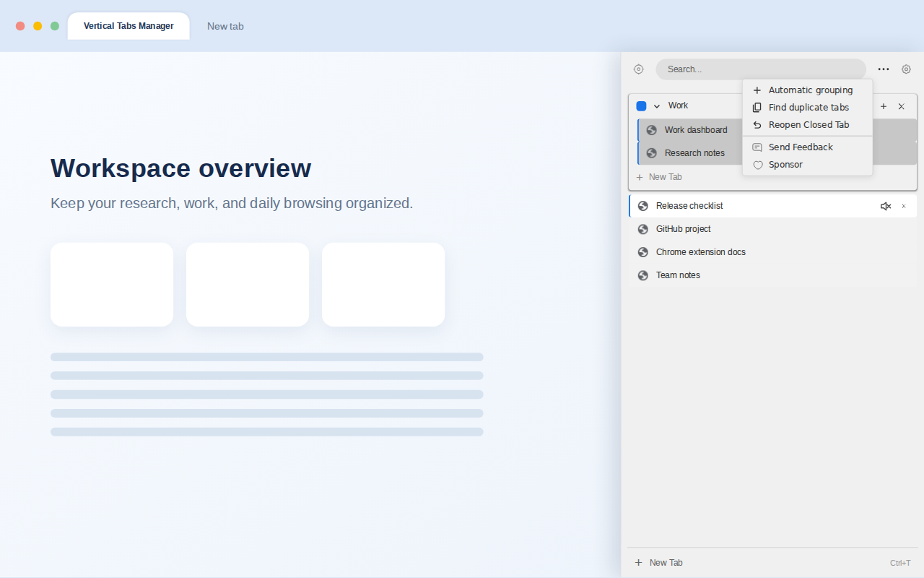Click New Tab button at sidebar bottom

(658, 563)
